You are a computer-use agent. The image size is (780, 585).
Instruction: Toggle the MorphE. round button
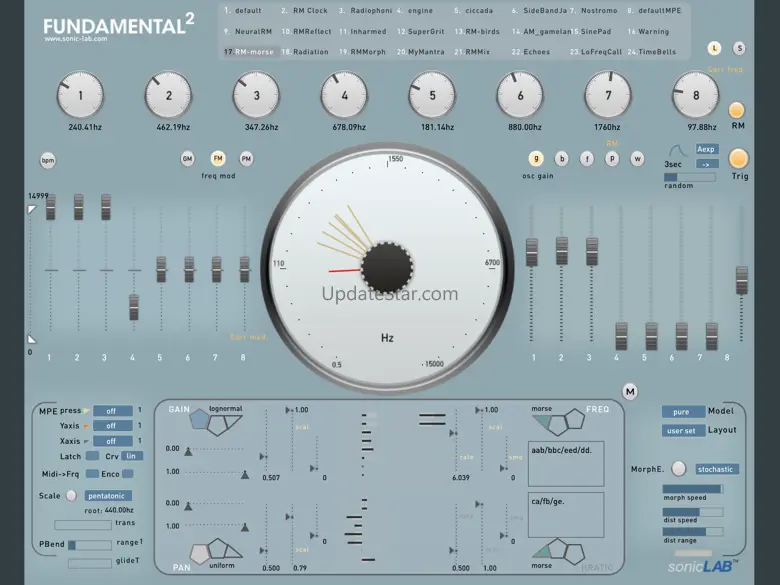pyautogui.click(x=679, y=469)
